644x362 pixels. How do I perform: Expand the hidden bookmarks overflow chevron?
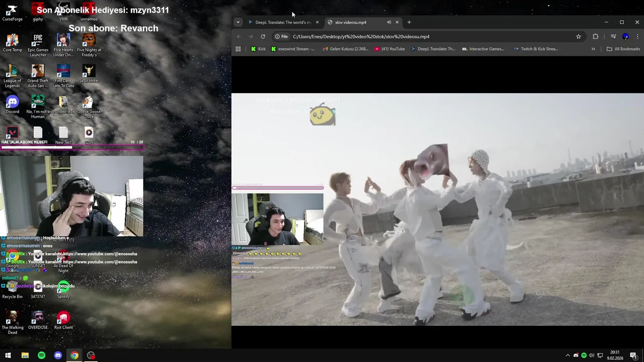pyautogui.click(x=593, y=49)
